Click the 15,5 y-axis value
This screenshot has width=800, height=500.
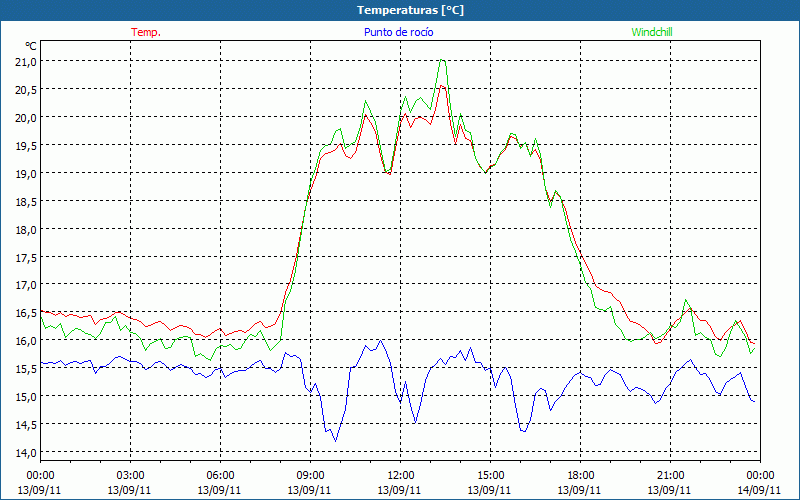point(26,368)
